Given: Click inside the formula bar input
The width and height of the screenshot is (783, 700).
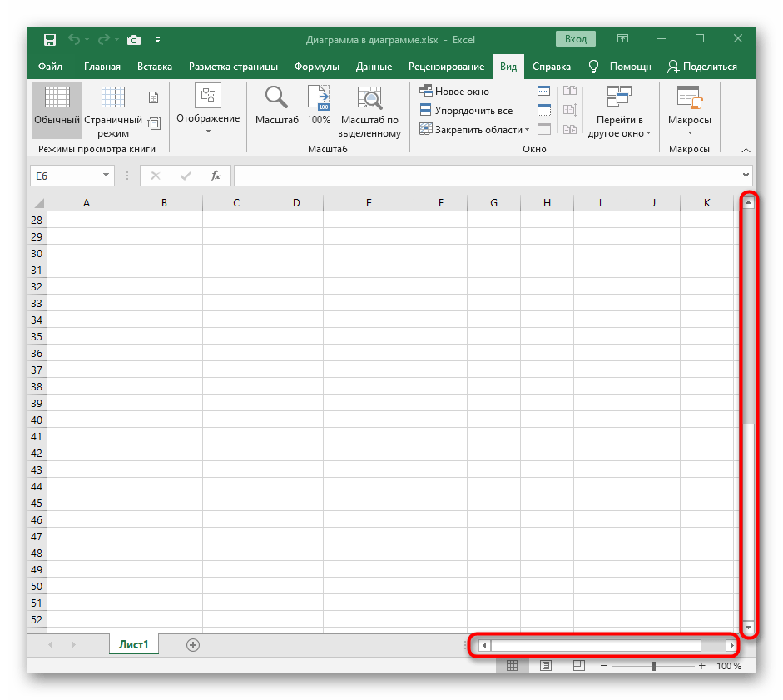Looking at the screenshot, I should tap(487, 176).
